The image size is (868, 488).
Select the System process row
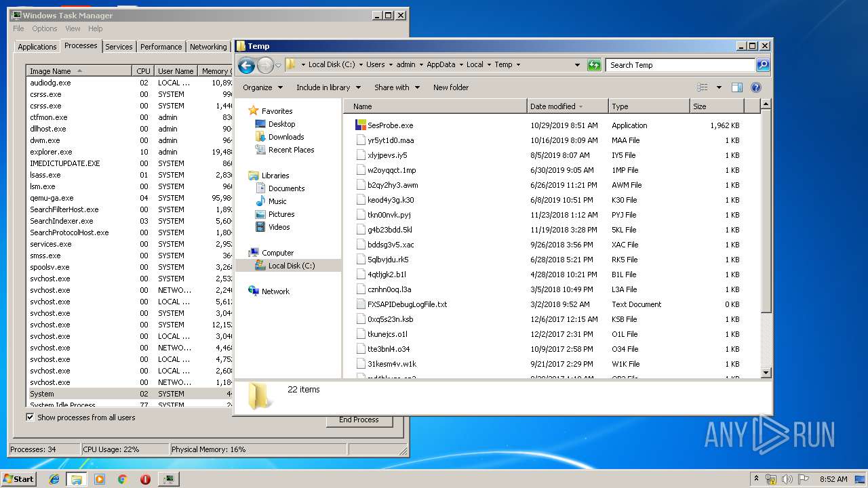click(x=130, y=394)
